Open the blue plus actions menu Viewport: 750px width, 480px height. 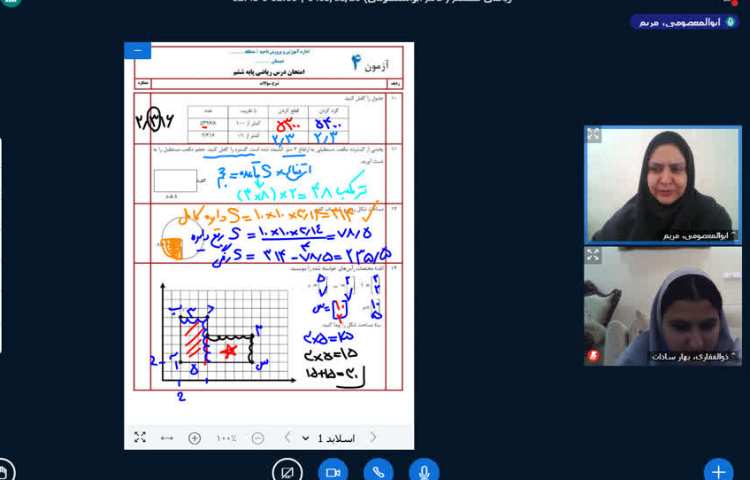718,471
